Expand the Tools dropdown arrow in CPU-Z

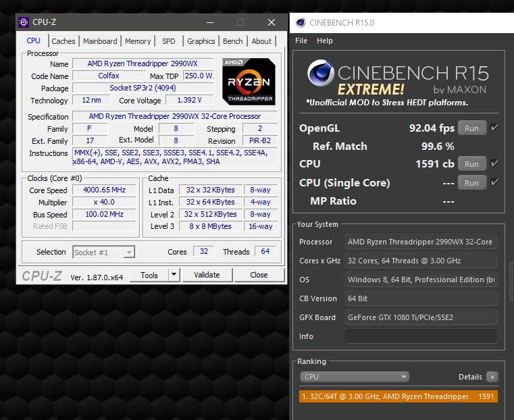174,275
